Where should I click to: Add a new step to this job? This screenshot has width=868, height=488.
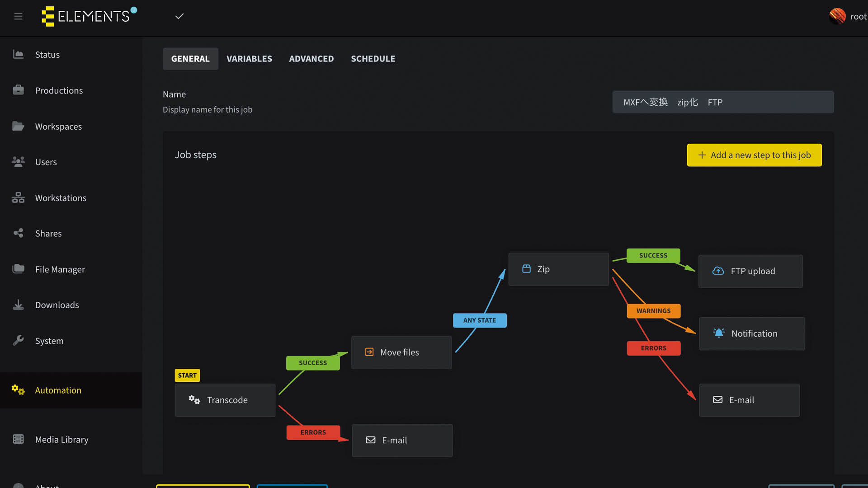point(754,155)
